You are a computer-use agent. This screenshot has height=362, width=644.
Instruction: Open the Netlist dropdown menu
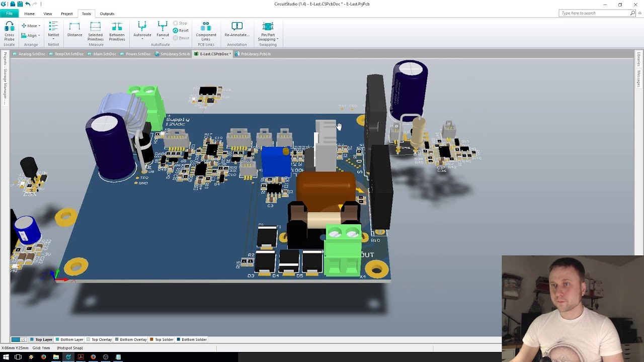coord(53,31)
